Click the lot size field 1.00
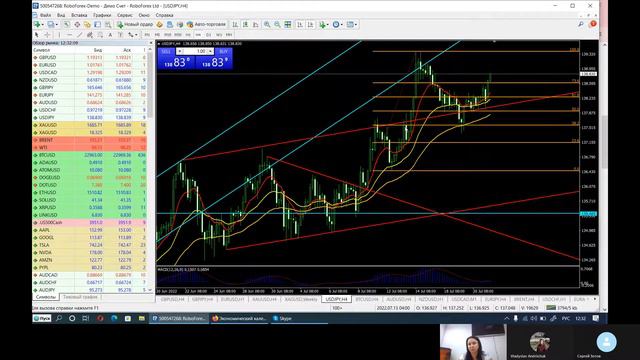The width and height of the screenshot is (640, 360). point(195,51)
